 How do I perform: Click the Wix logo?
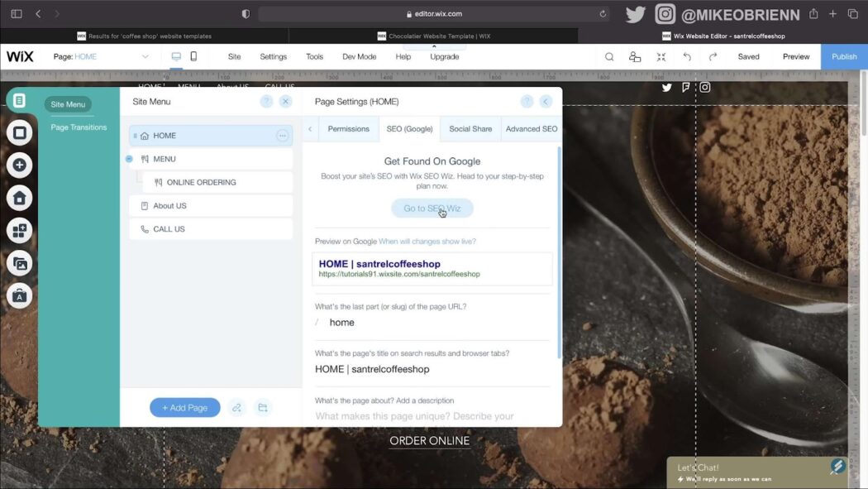[20, 56]
